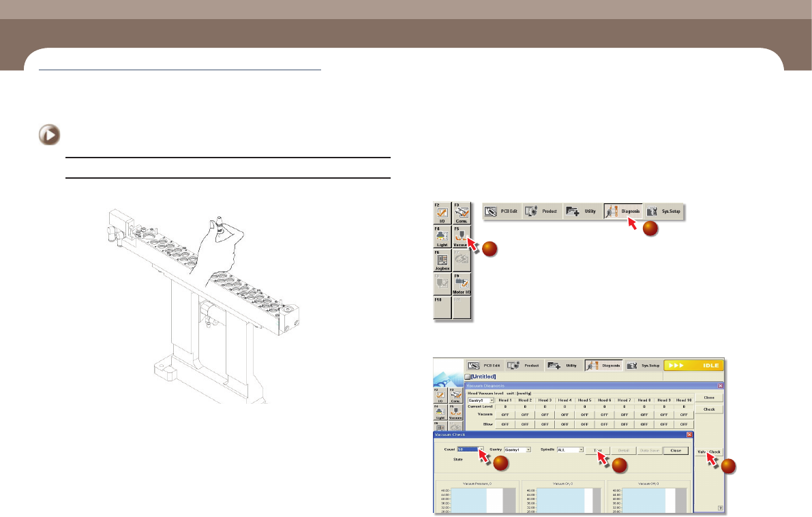Open Gantry1 dropdown in Vacuum Diagnosis
Viewport: 812px width, 517px height.
(x=481, y=400)
